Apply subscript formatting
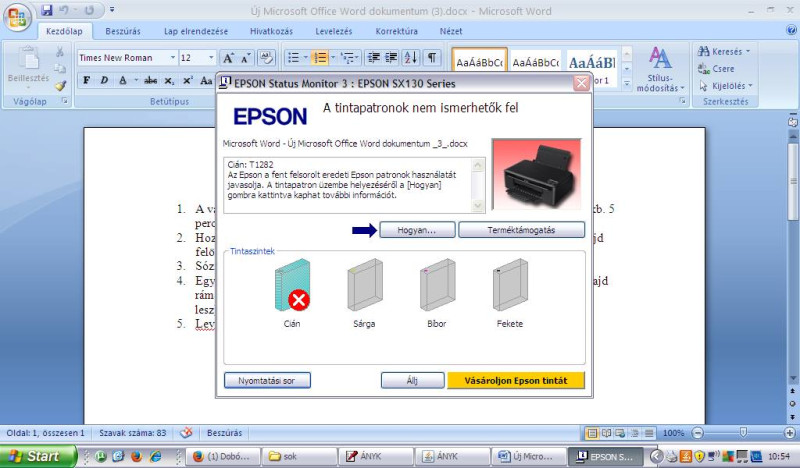The height and width of the screenshot is (468, 800). (169, 81)
